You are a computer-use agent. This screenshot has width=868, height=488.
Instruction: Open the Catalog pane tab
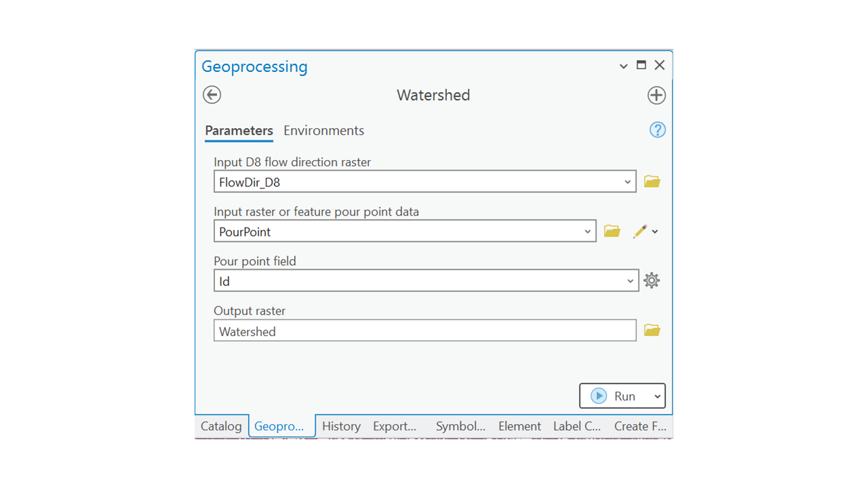click(221, 426)
